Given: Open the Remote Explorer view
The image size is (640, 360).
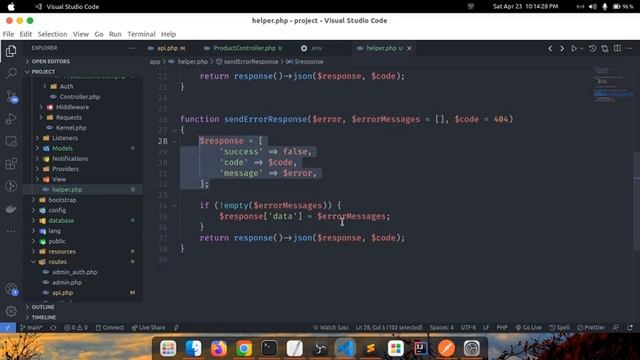Looking at the screenshot, I should point(11,142).
